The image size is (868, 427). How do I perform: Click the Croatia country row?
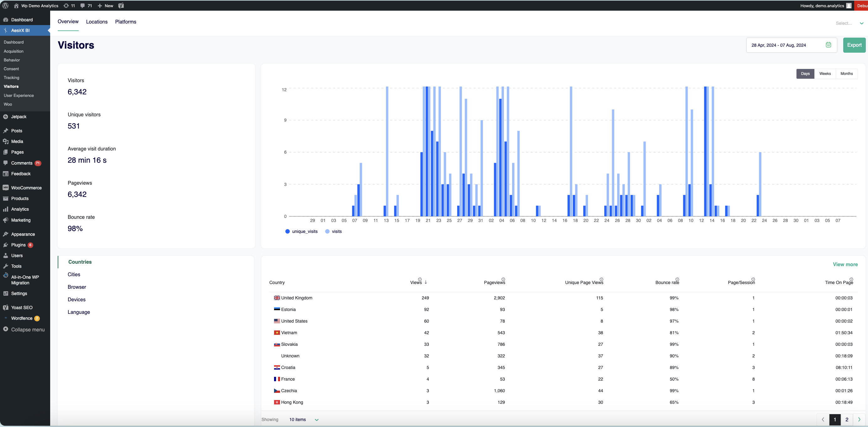[564, 367]
